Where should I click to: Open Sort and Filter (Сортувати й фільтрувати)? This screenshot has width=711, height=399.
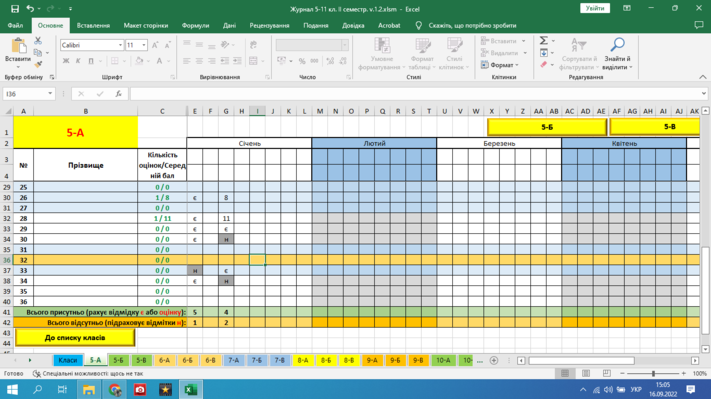[x=579, y=54]
